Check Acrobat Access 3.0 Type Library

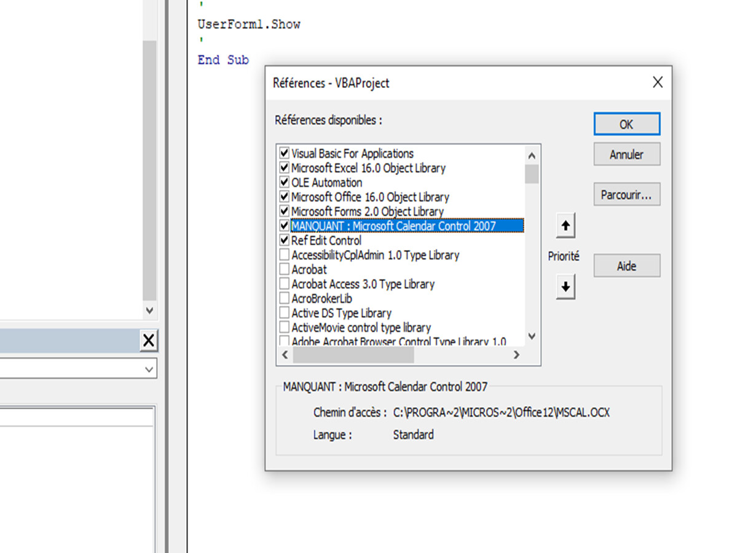[284, 284]
